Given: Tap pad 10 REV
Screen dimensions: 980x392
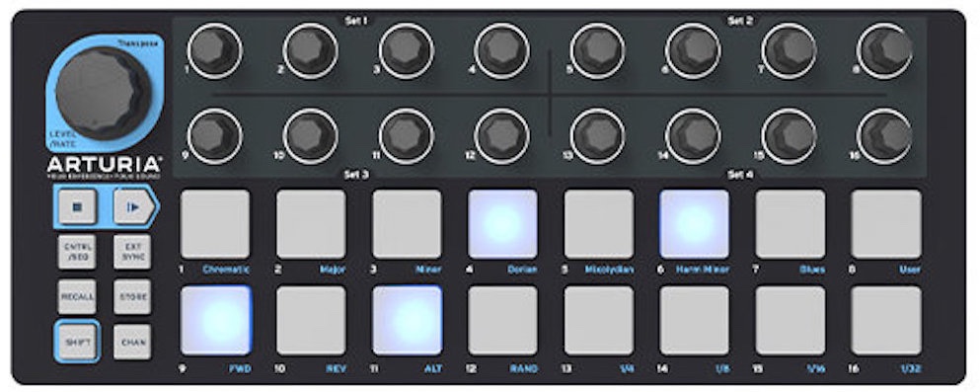Looking at the screenshot, I should [x=311, y=321].
